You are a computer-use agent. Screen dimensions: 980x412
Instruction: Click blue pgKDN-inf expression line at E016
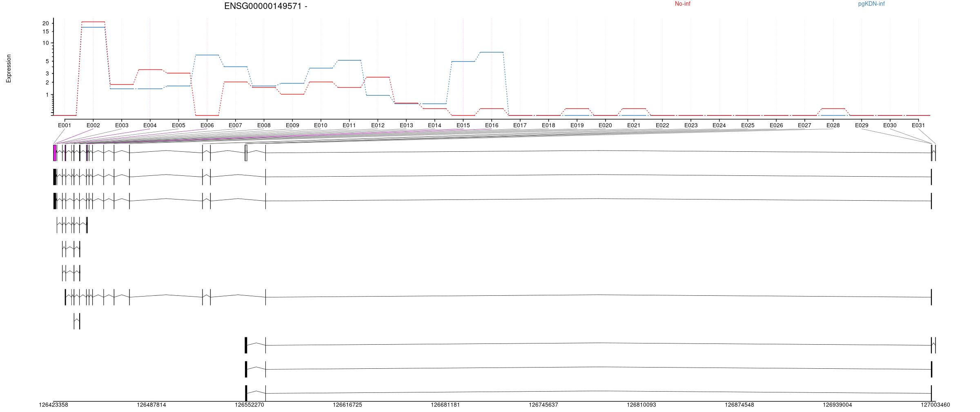(492, 52)
